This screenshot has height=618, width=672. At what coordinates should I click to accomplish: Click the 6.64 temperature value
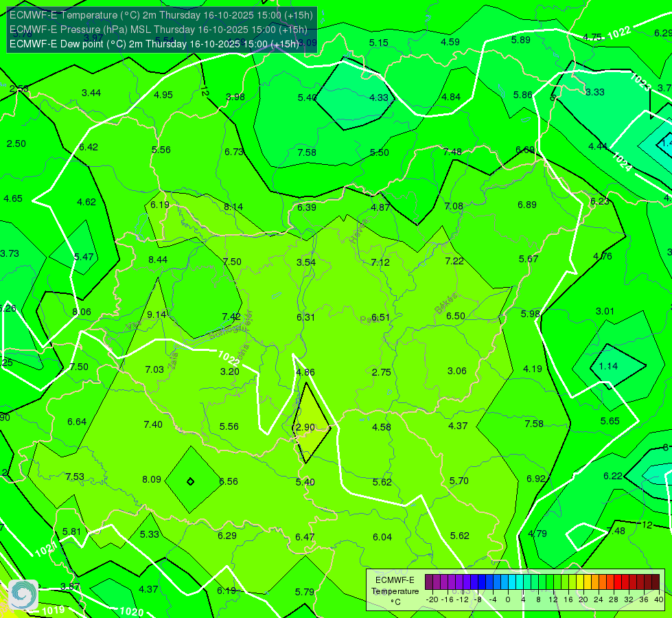click(x=77, y=422)
